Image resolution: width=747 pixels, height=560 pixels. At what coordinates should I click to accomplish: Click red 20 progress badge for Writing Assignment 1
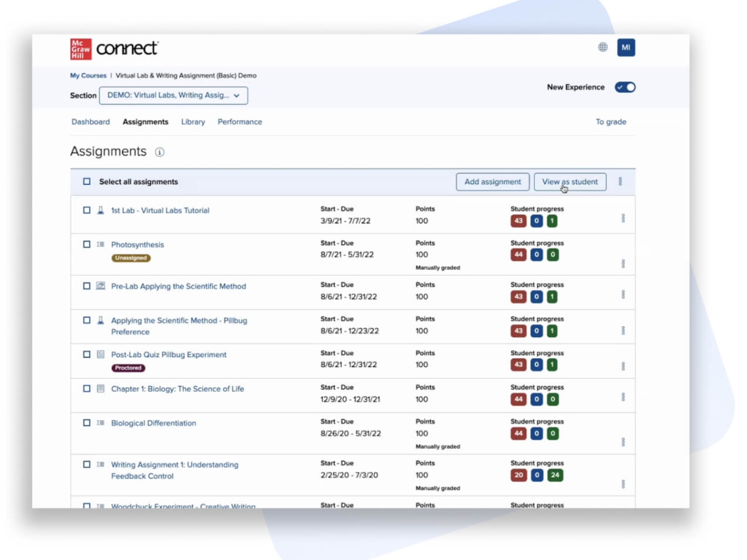click(x=519, y=475)
